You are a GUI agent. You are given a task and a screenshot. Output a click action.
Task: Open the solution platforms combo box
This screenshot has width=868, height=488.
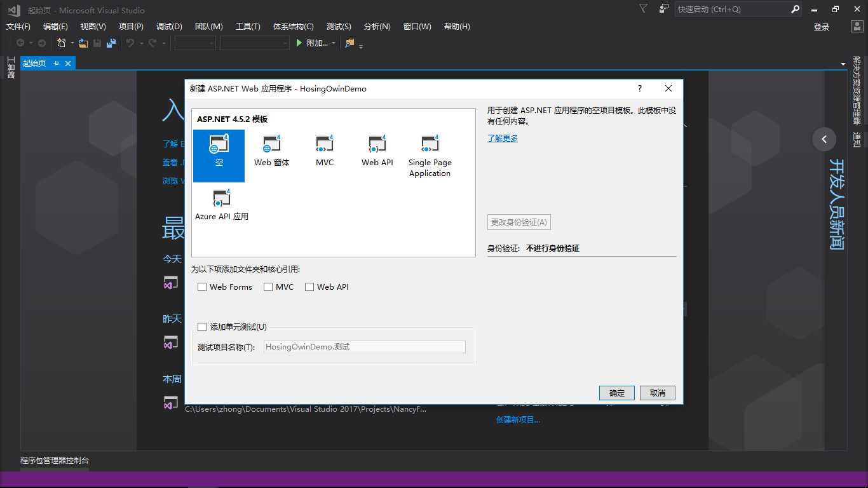[x=255, y=43]
